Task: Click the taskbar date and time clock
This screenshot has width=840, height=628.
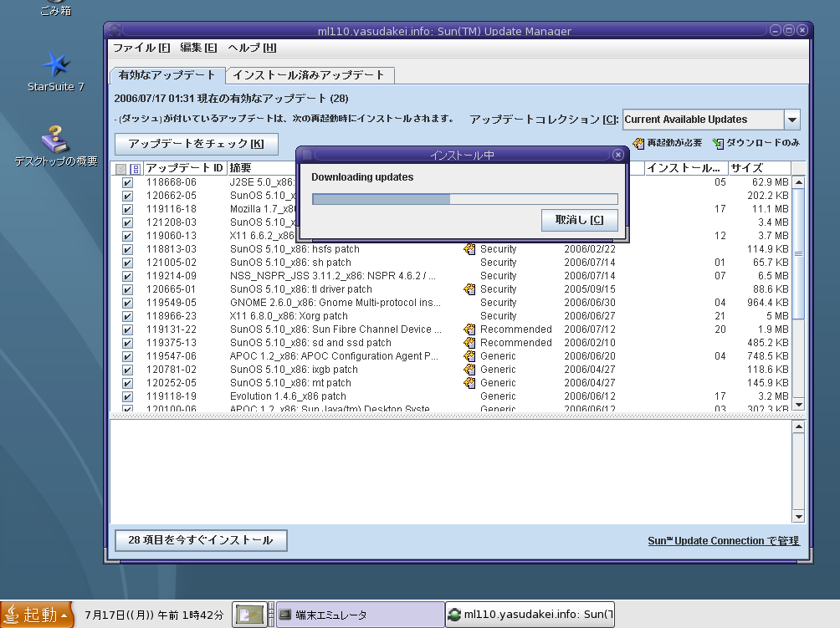Action: pyautogui.click(x=154, y=615)
